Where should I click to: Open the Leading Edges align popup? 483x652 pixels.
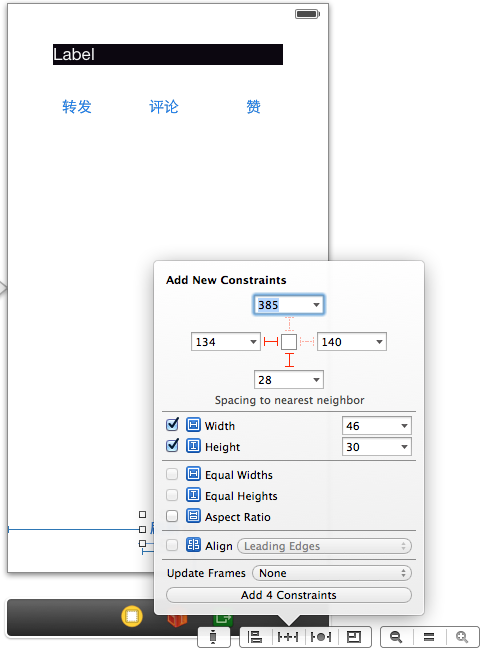[x=324, y=546]
